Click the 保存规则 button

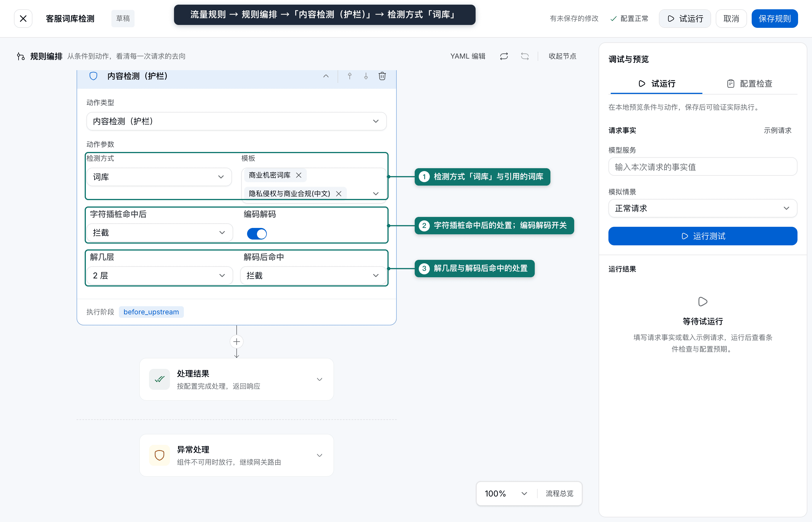pyautogui.click(x=774, y=18)
